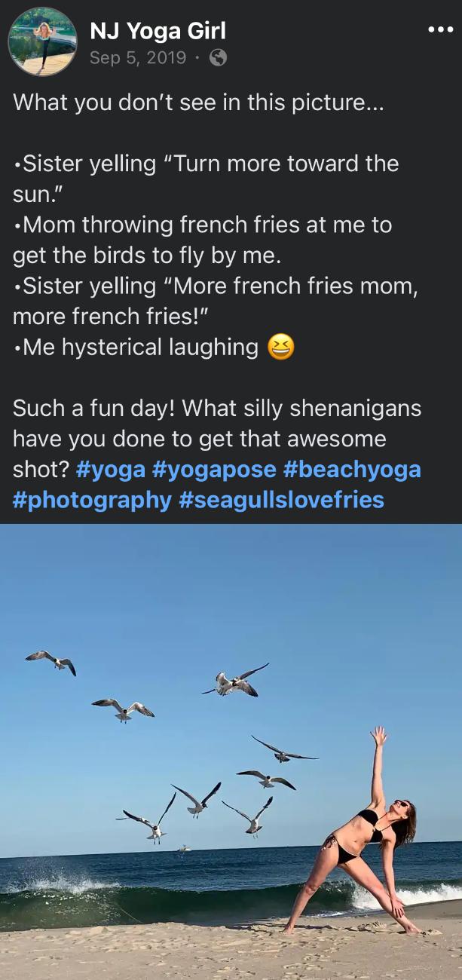
Task: Click the line "What you don't see in this picture..."
Action: tap(198, 102)
